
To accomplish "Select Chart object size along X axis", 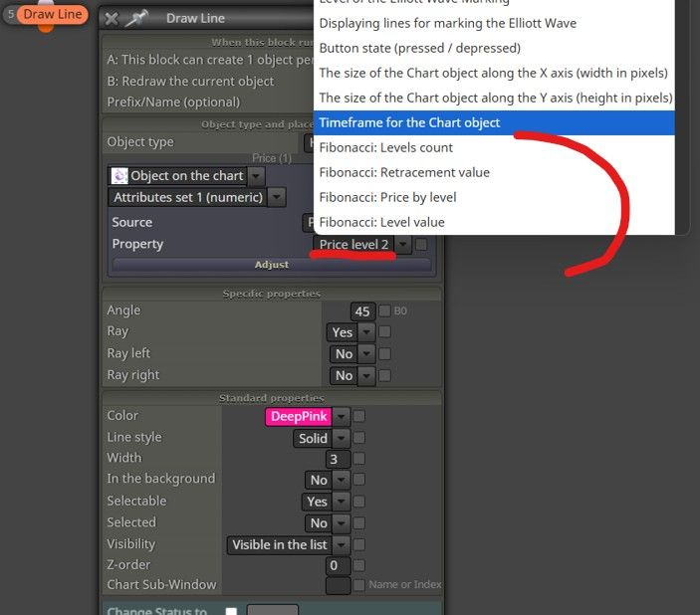I will point(494,73).
